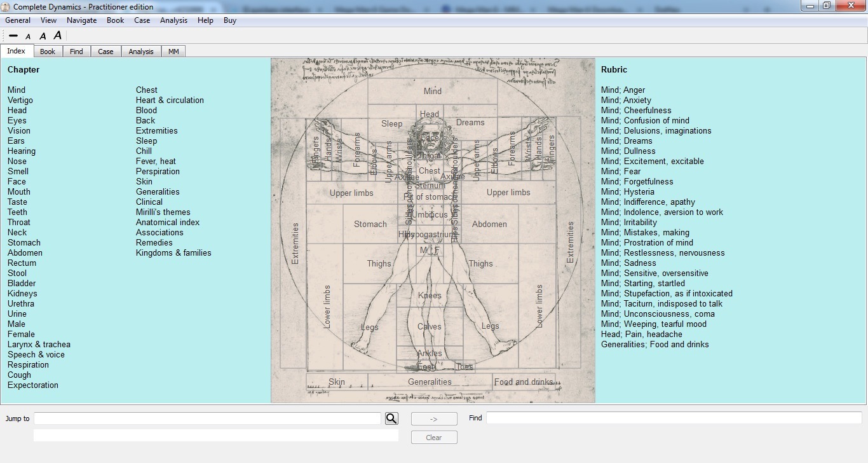868x463 pixels.
Task: Open the Anatomical index chapter
Action: click(x=168, y=222)
